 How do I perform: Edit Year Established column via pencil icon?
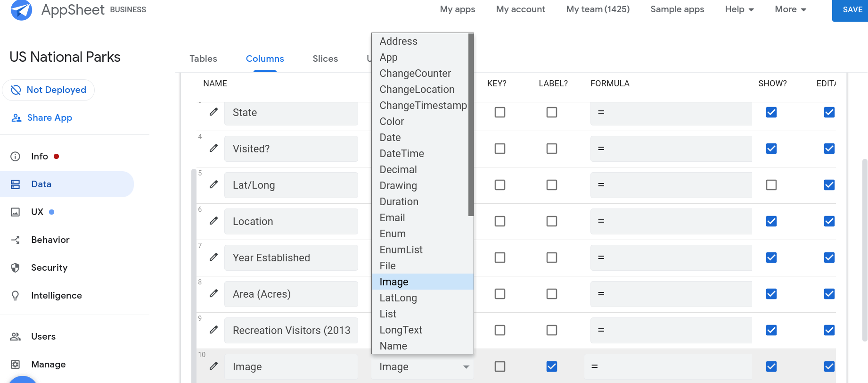click(x=214, y=257)
